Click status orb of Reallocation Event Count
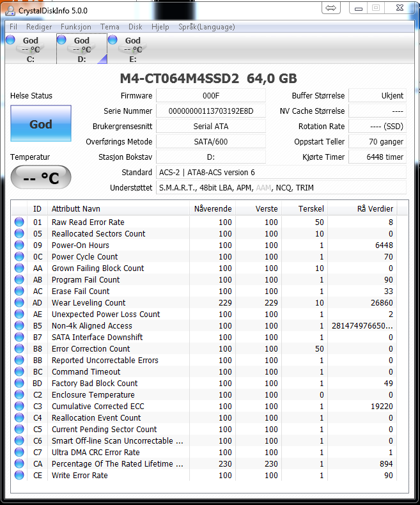420x505 pixels. point(19,417)
